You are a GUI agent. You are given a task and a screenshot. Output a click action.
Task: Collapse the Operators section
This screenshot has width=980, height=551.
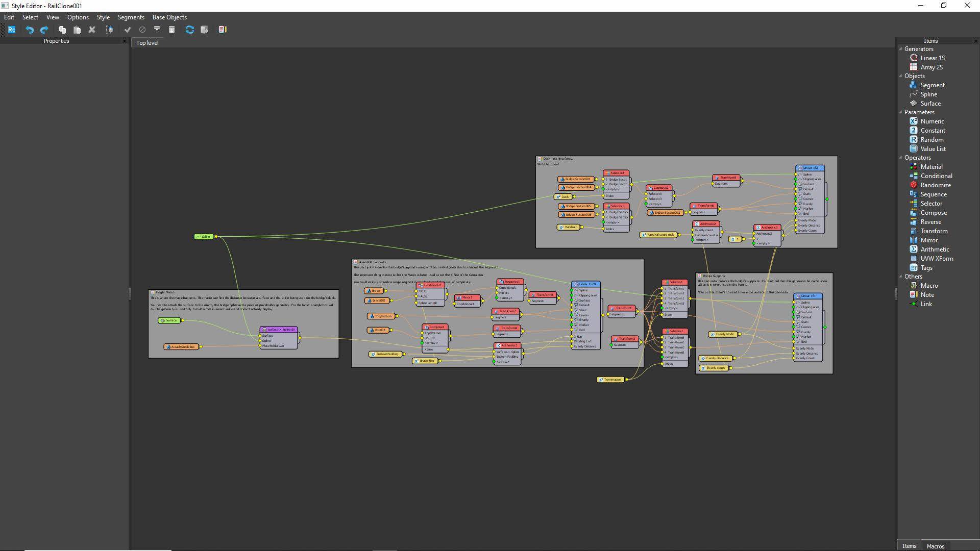click(x=900, y=158)
